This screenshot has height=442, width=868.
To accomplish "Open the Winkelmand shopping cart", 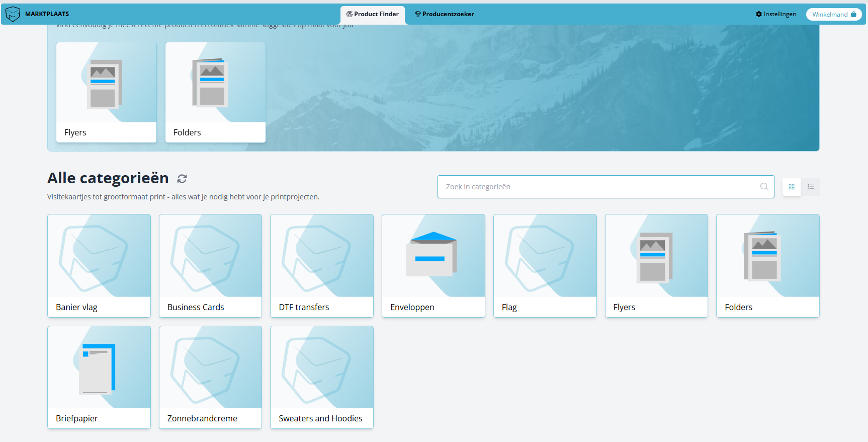I will coord(834,14).
